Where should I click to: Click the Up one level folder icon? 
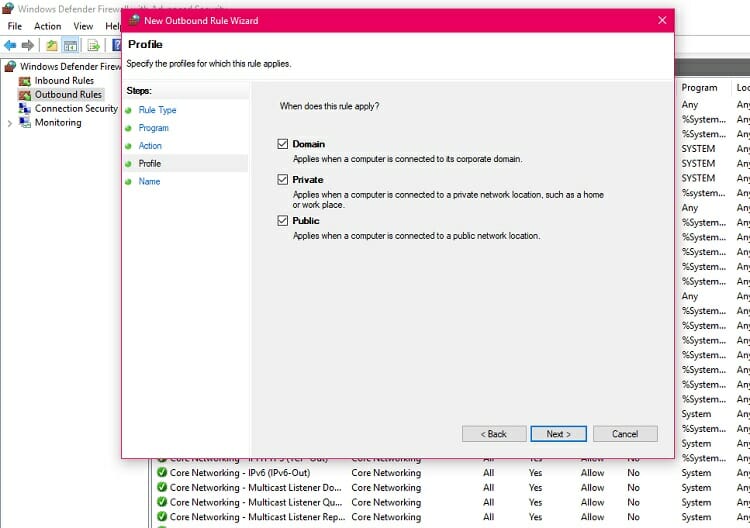click(52, 45)
